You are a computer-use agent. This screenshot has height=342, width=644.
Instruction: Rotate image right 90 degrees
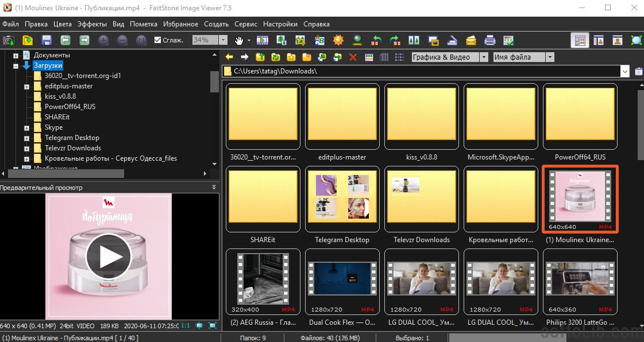click(x=395, y=40)
